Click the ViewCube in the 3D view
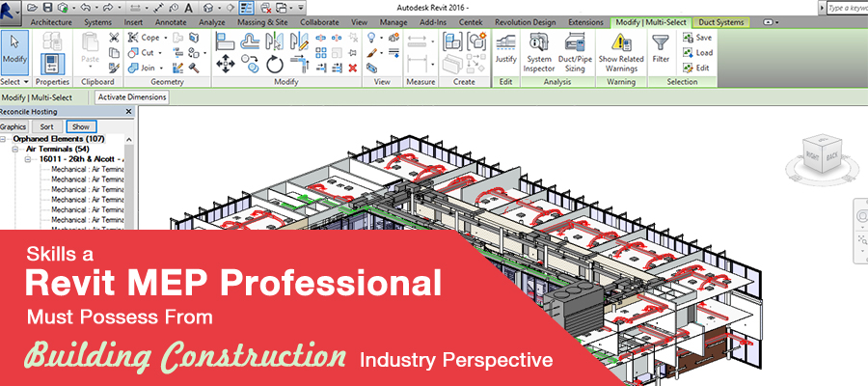The height and width of the screenshot is (386, 868). (x=821, y=152)
